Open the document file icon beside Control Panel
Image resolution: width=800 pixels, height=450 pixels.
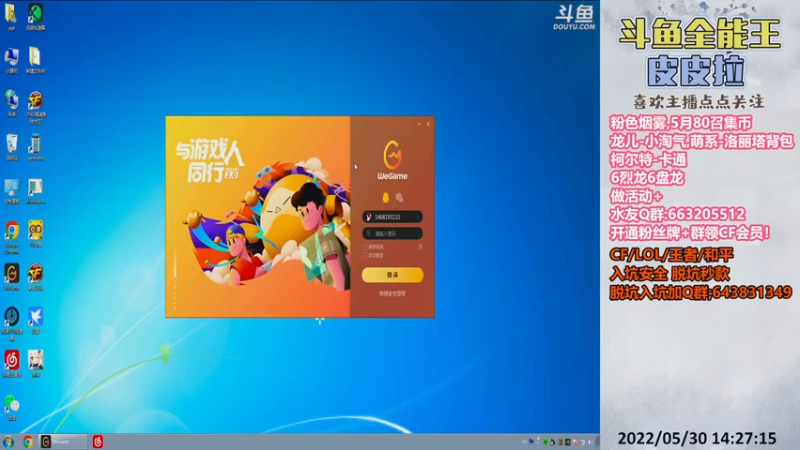[35, 191]
